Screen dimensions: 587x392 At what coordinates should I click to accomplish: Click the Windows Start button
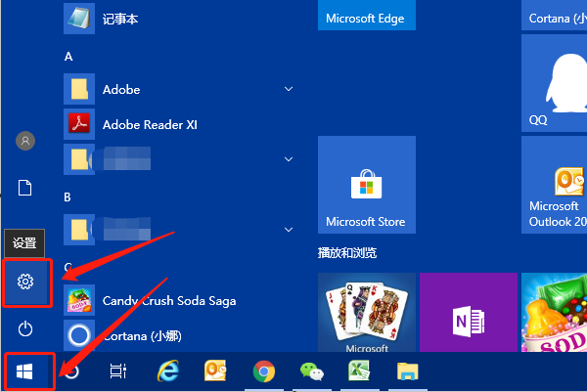(x=24, y=371)
